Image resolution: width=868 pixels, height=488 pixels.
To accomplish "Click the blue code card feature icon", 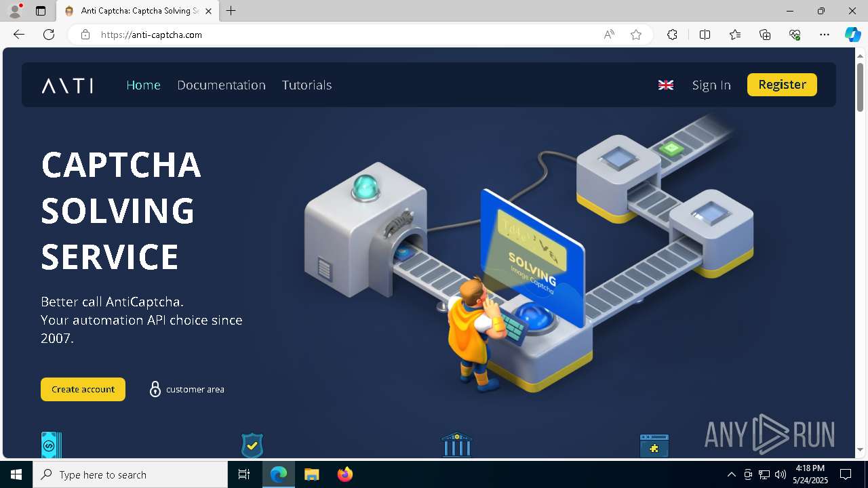I will click(52, 445).
